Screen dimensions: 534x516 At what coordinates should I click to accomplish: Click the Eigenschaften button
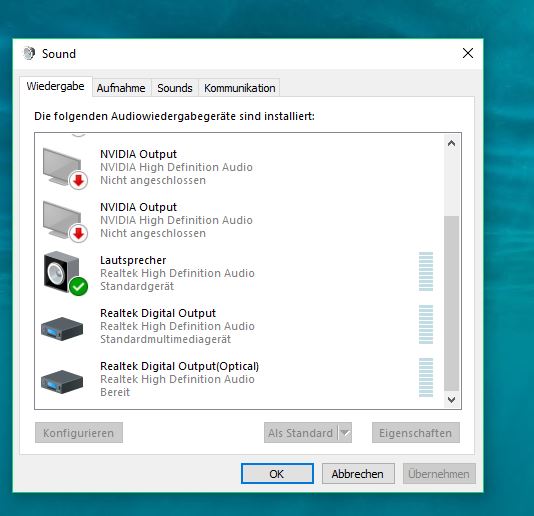(x=415, y=433)
